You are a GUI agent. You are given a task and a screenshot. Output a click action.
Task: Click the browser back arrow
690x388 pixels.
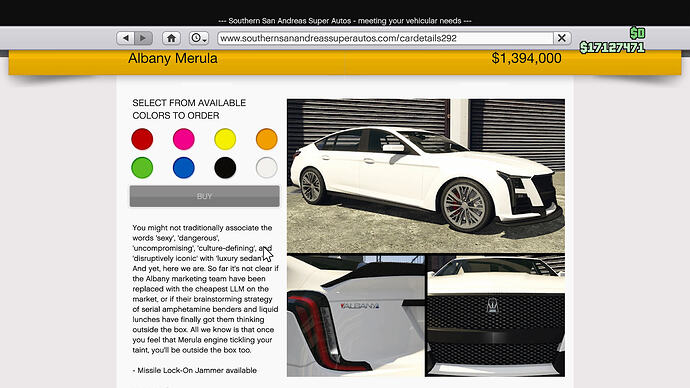(126, 38)
